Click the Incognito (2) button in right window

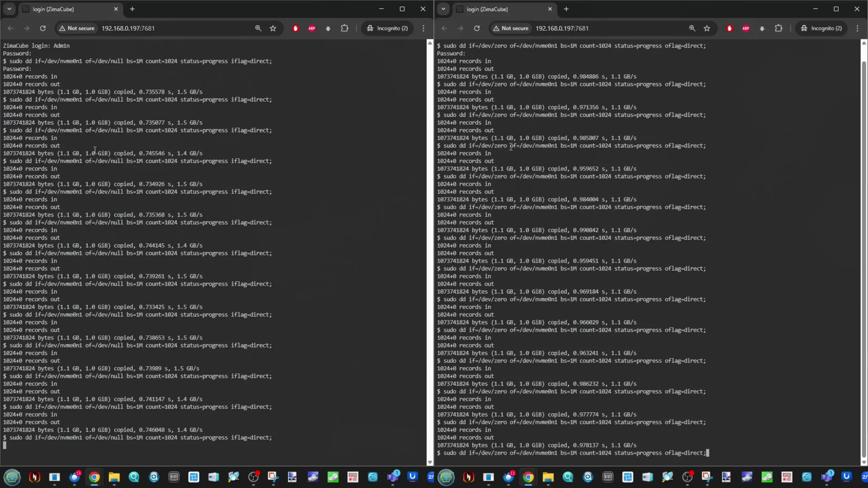pyautogui.click(x=822, y=28)
